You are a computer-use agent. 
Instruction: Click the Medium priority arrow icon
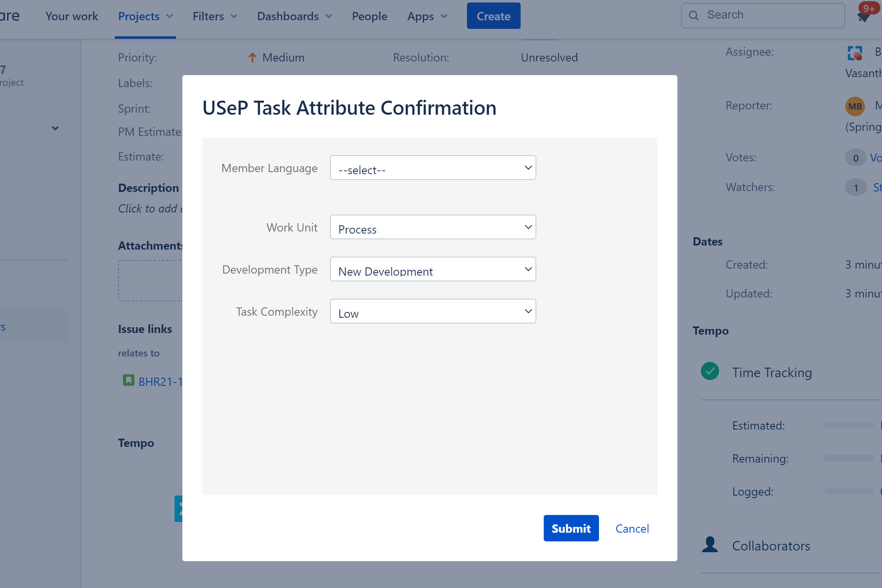pos(252,57)
